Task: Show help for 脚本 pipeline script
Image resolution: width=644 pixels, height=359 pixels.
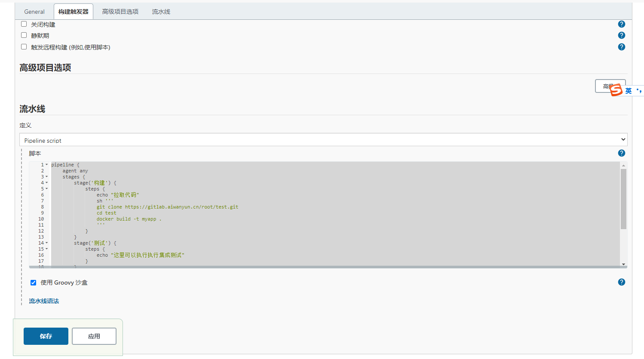Action: click(621, 153)
